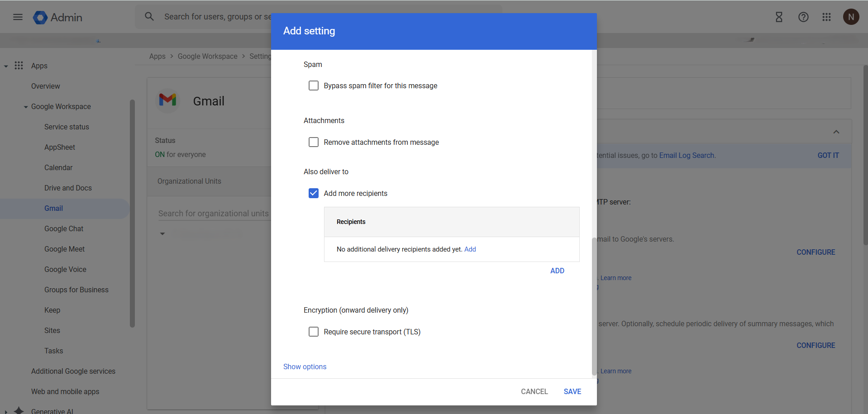Enable Bypass spam filter for this message
This screenshot has width=868, height=414.
(x=314, y=86)
